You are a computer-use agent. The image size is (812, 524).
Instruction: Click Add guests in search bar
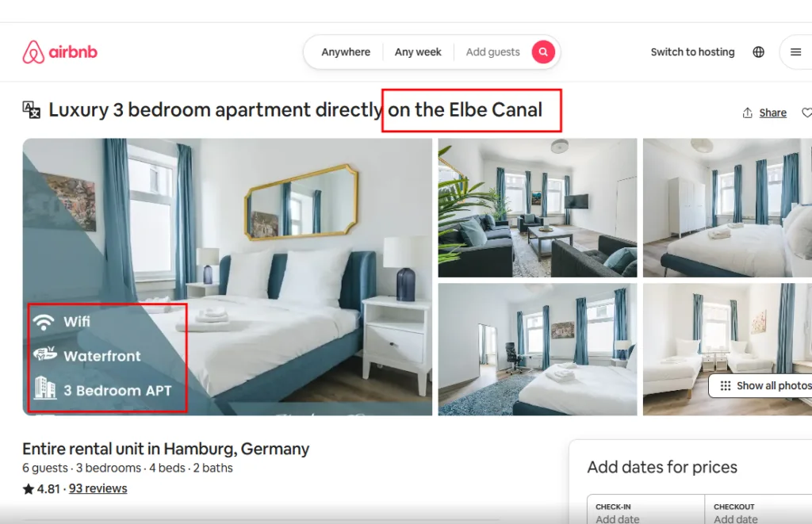coord(492,52)
